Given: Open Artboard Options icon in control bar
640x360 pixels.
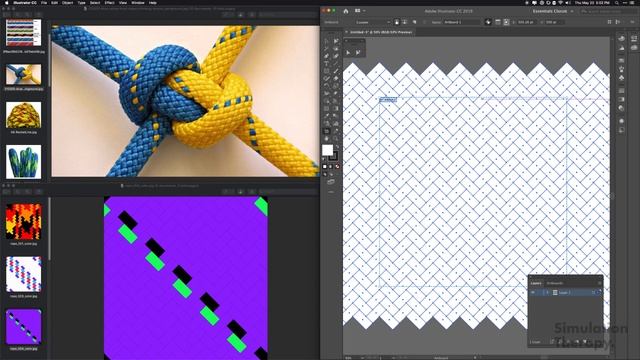Looking at the screenshot, I should coord(498,22).
